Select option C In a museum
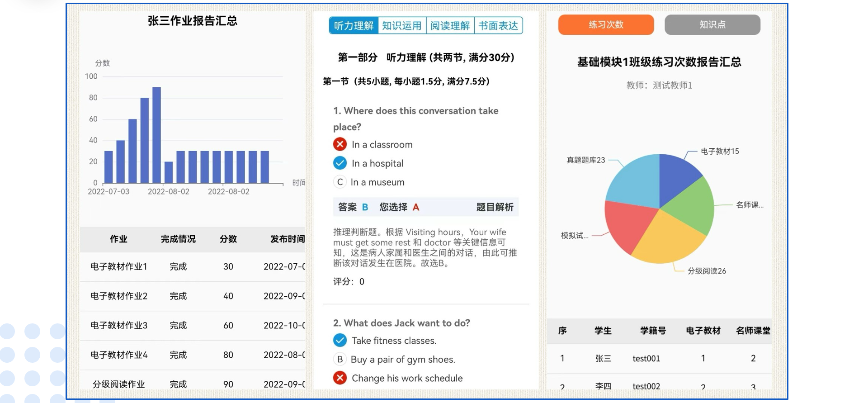868x403 pixels. [x=340, y=182]
